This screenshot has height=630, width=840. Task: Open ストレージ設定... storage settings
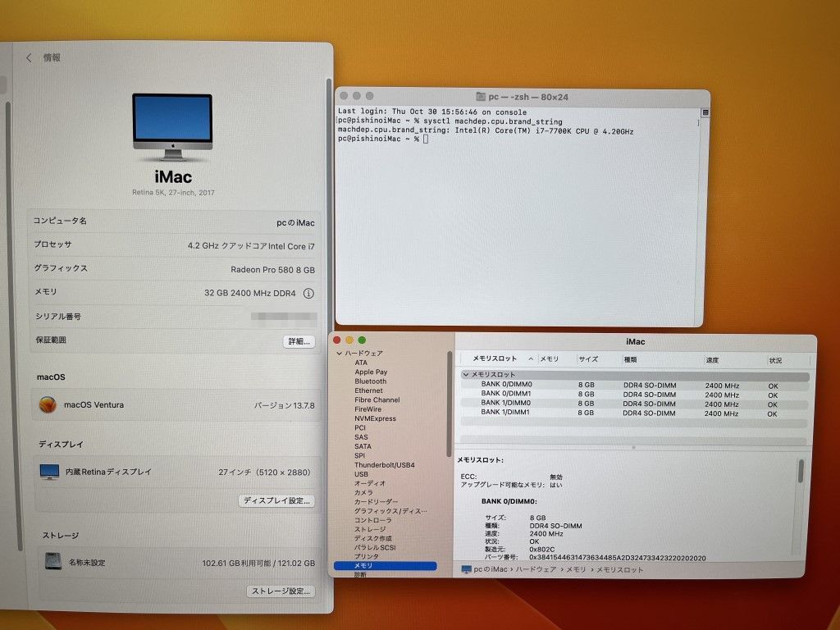coord(281,591)
